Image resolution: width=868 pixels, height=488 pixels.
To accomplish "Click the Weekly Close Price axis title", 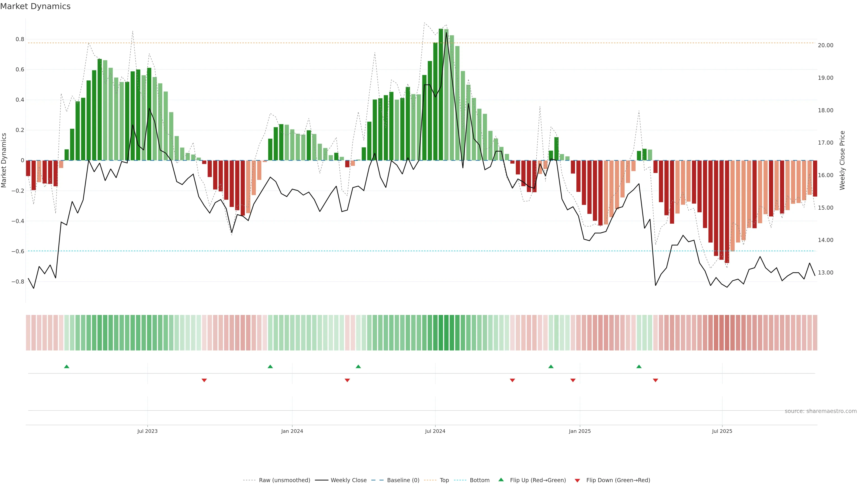I will tap(842, 160).
